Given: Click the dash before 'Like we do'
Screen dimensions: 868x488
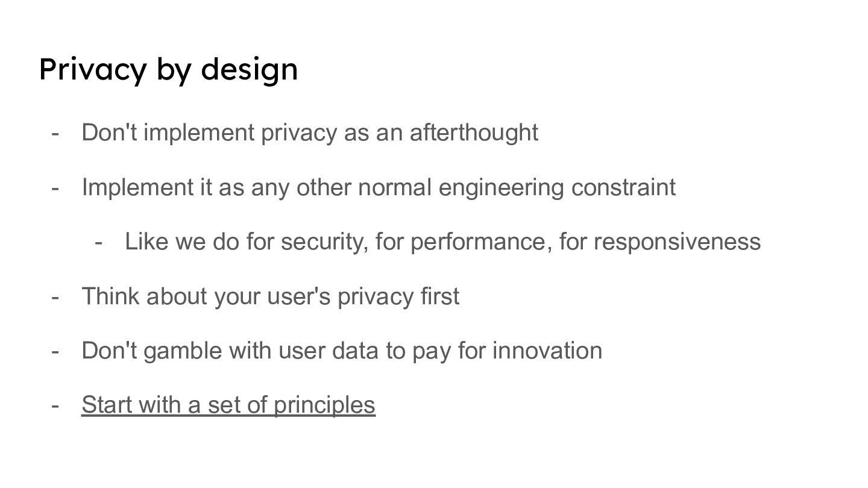Looking at the screenshot, I should click(x=99, y=242).
